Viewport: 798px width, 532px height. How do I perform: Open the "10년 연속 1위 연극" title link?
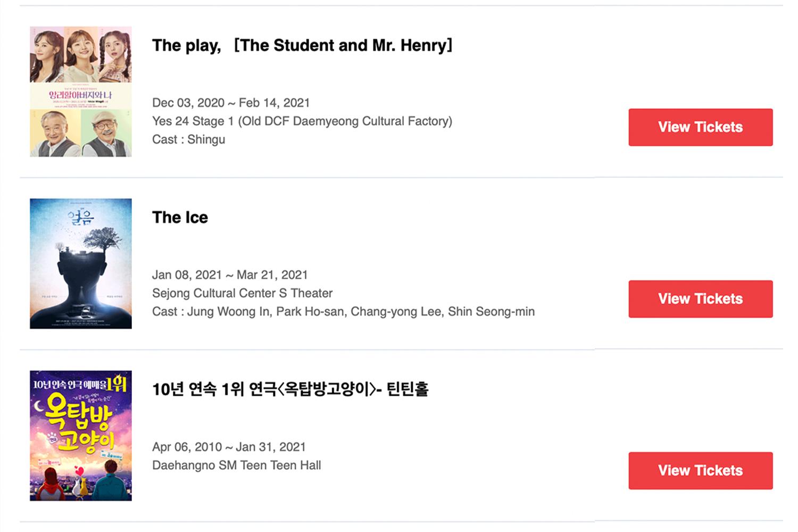290,389
